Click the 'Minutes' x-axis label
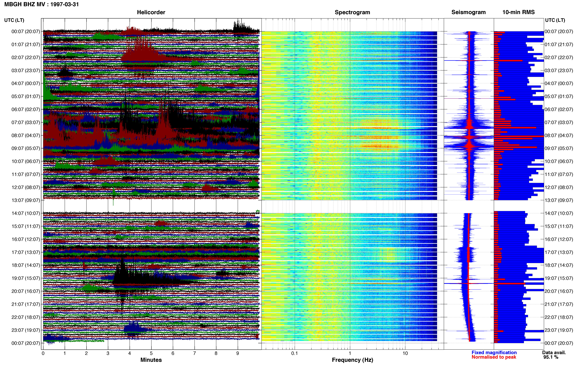Image resolution: width=588 pixels, height=368 pixels. (x=151, y=360)
